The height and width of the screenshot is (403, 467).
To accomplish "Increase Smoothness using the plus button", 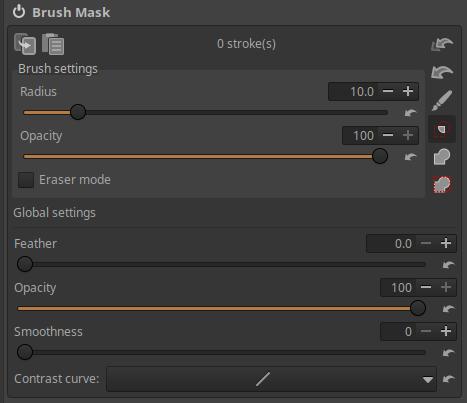I will tap(446, 331).
